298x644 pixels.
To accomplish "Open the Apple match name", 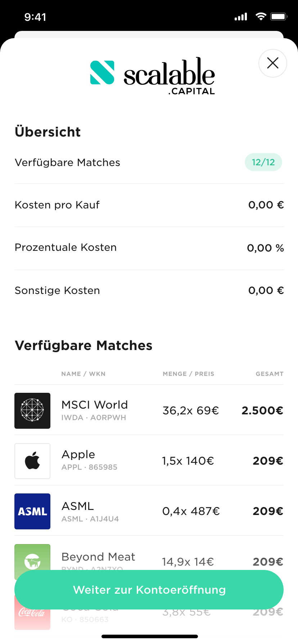I will (78, 455).
